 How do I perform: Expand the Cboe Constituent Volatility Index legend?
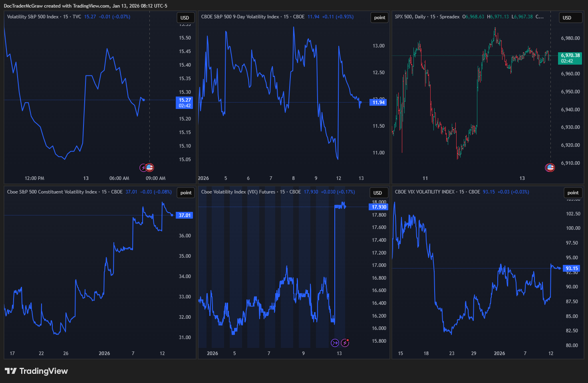click(x=52, y=192)
